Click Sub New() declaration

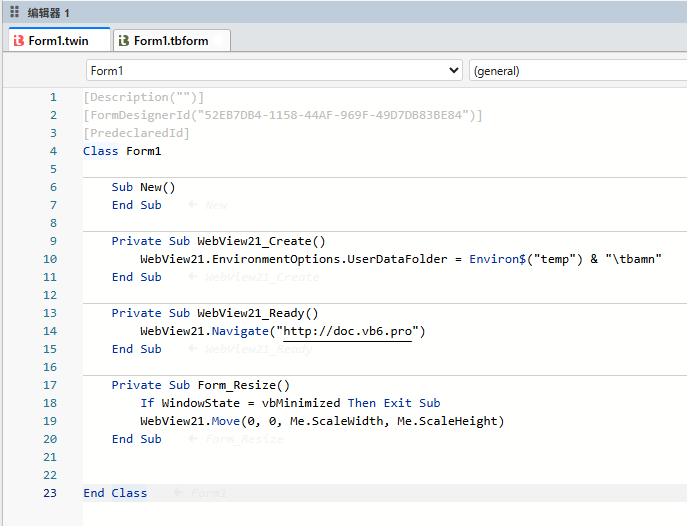143,187
